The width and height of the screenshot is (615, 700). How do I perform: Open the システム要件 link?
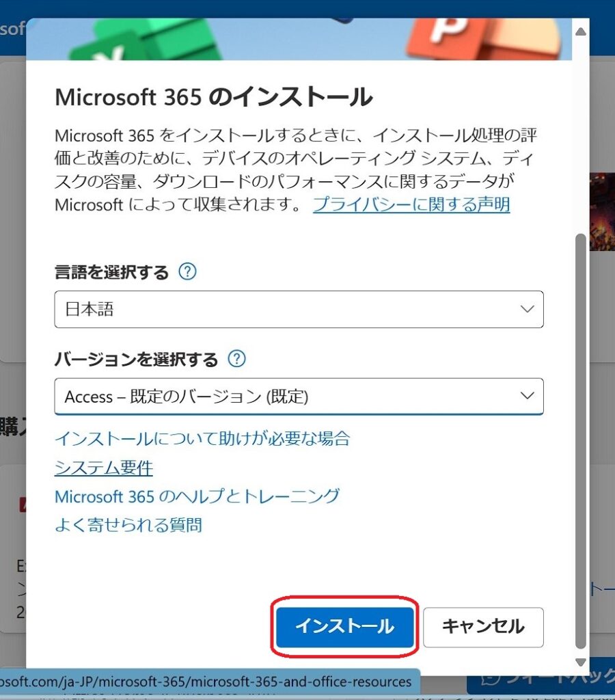click(104, 468)
